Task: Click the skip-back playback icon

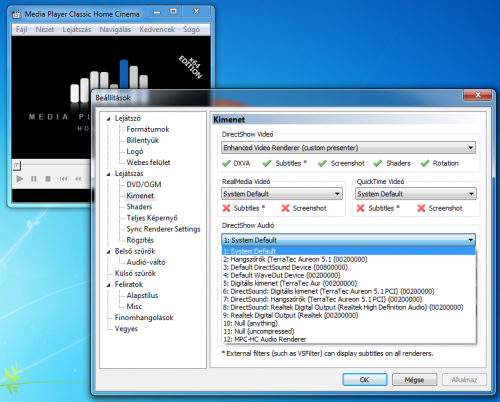Action: point(63,179)
